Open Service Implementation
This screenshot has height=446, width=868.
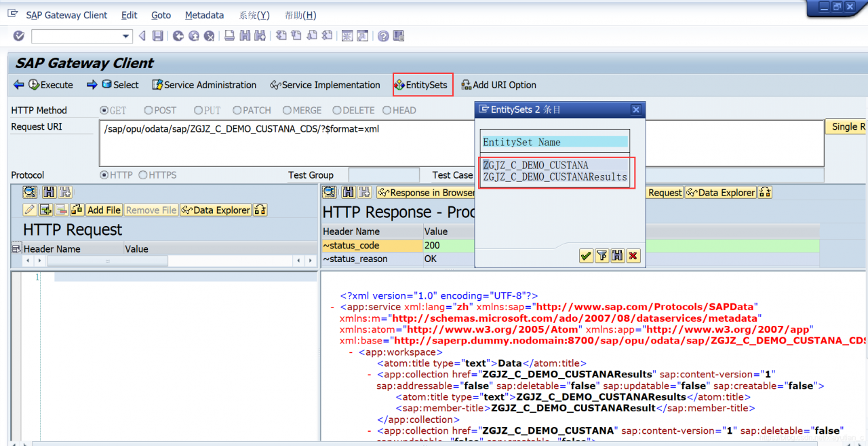[x=325, y=85]
